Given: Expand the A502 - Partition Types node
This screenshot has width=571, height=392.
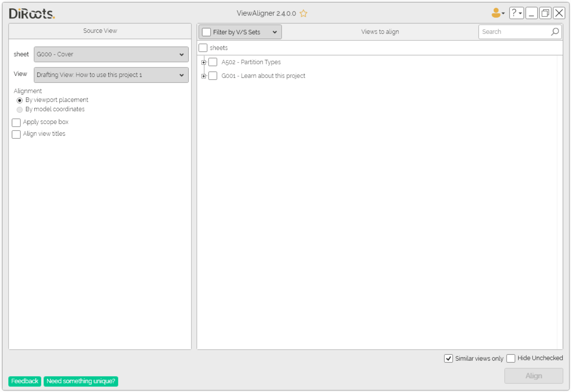Looking at the screenshot, I should tap(204, 62).
